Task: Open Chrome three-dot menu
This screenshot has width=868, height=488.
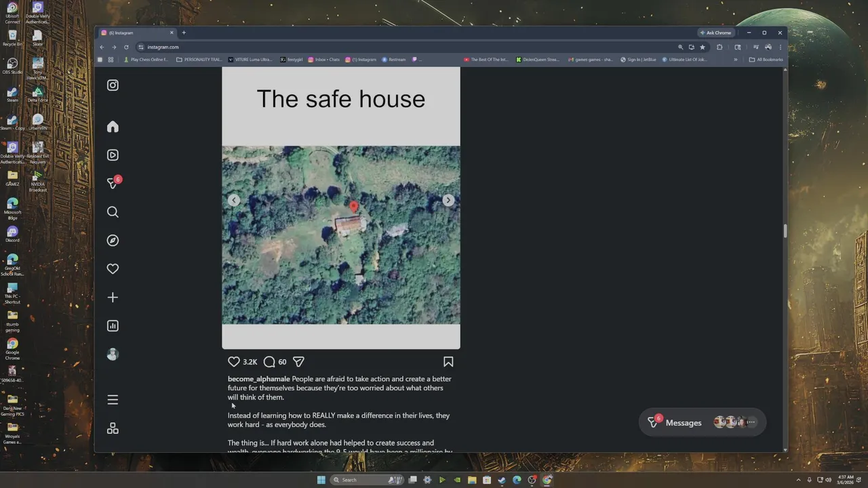Action: (781, 47)
